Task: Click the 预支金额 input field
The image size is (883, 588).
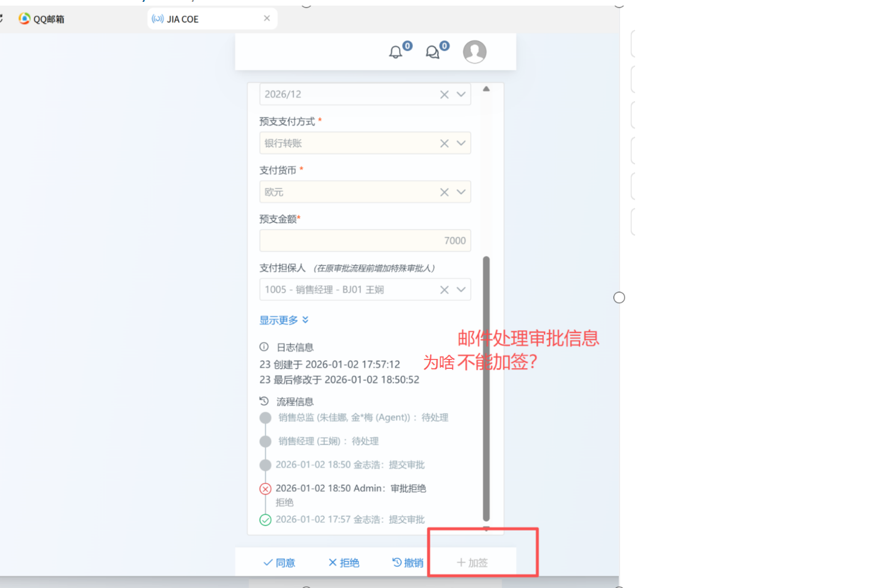Action: click(x=365, y=241)
